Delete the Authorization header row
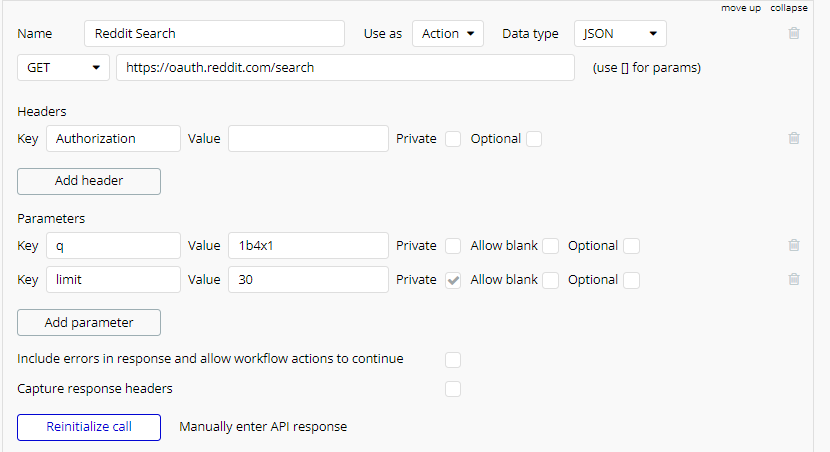This screenshot has width=830, height=452. coord(794,139)
